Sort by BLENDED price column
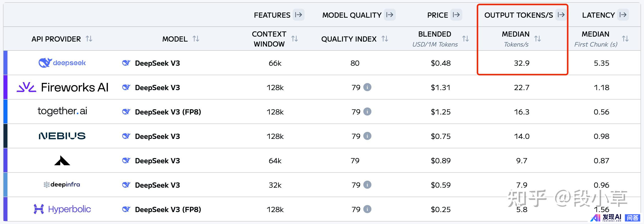The width and height of the screenshot is (644, 224). click(x=466, y=39)
